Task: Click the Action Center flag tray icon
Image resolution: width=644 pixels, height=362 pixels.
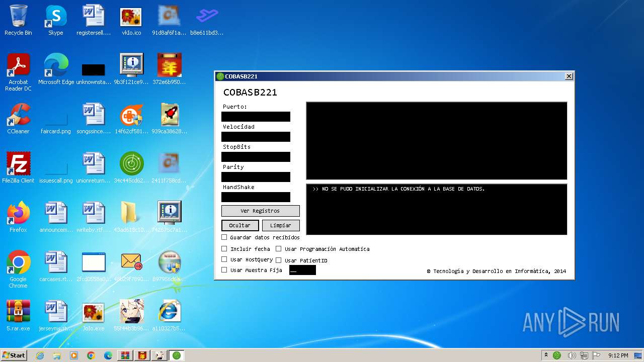Action: click(597, 355)
